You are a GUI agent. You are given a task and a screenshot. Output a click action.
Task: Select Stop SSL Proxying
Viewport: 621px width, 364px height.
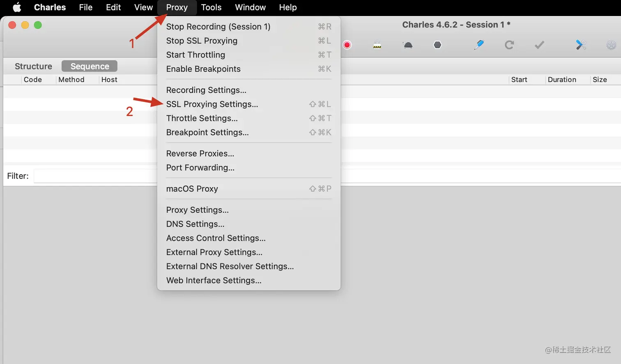point(248,41)
